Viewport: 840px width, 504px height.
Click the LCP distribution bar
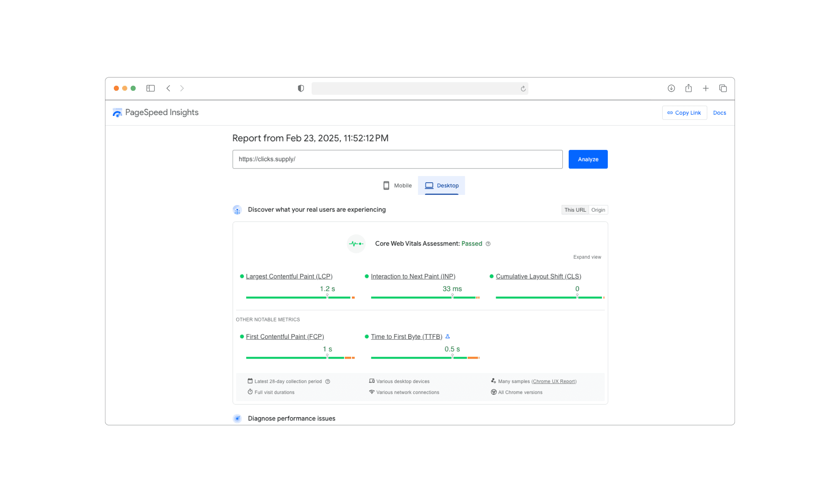point(300,297)
